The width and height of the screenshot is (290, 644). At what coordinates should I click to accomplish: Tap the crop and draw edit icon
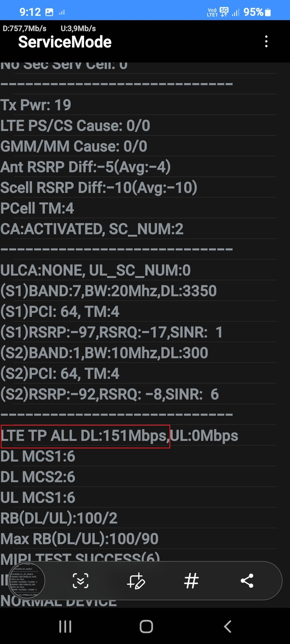(136, 581)
